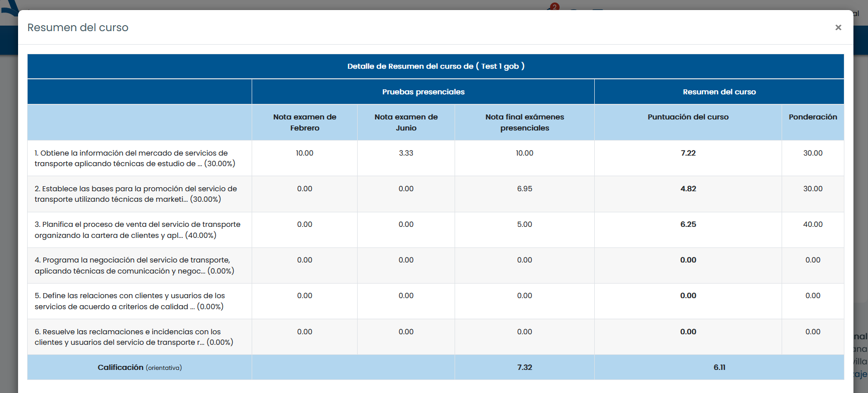Viewport: 868px width, 393px height.
Task: Click the 'Nota examen de Febrero' column header
Action: [x=305, y=122]
